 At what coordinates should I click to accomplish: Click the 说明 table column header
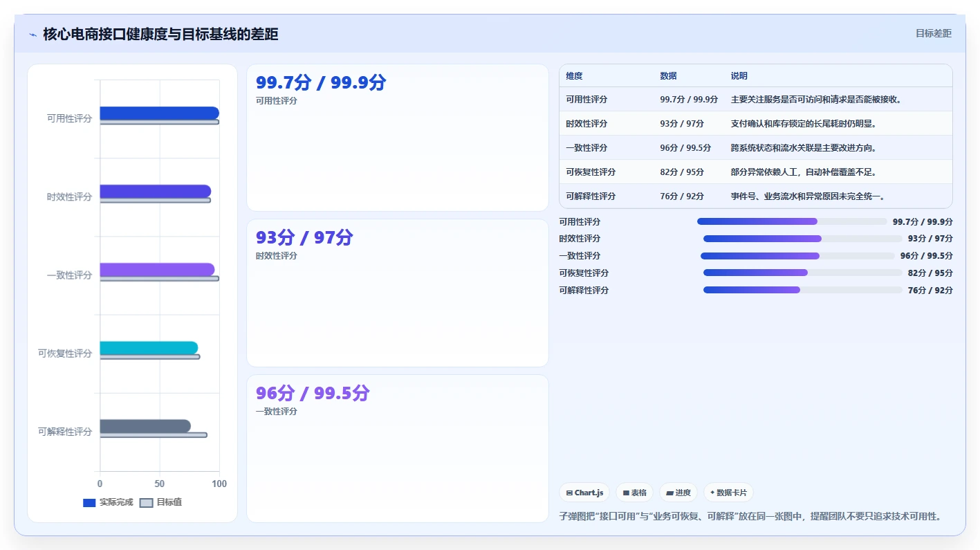point(739,76)
